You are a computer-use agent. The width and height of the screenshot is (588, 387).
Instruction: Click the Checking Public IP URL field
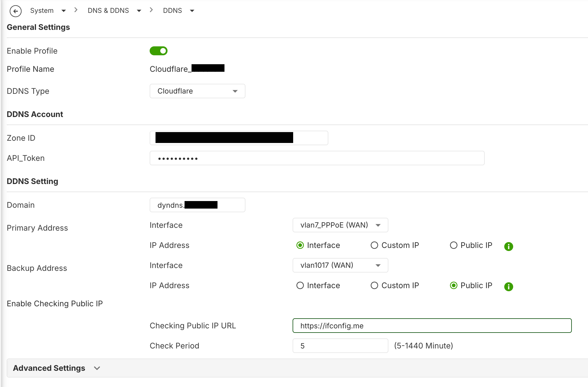(x=432, y=326)
